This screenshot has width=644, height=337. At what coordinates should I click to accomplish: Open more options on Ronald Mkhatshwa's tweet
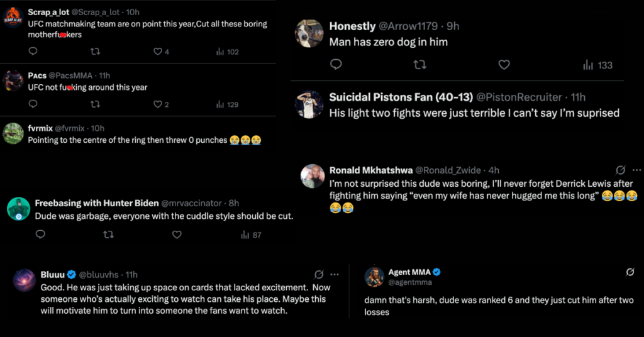(x=636, y=170)
